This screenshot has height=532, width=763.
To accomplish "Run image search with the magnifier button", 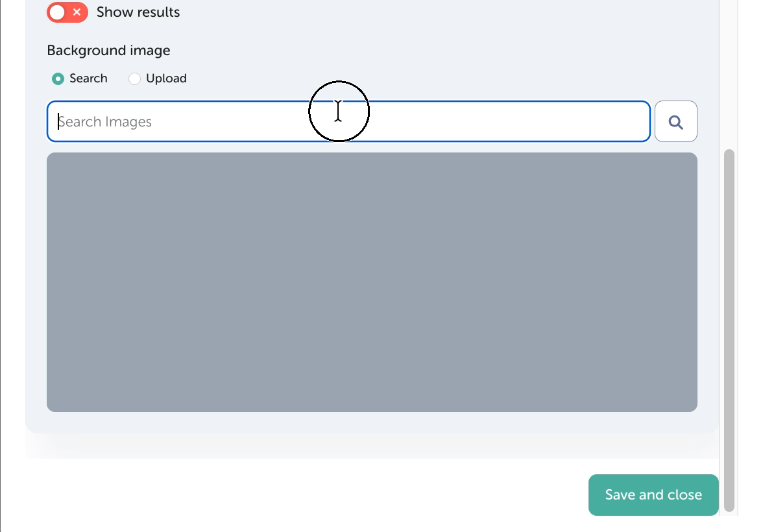I will coord(675,122).
